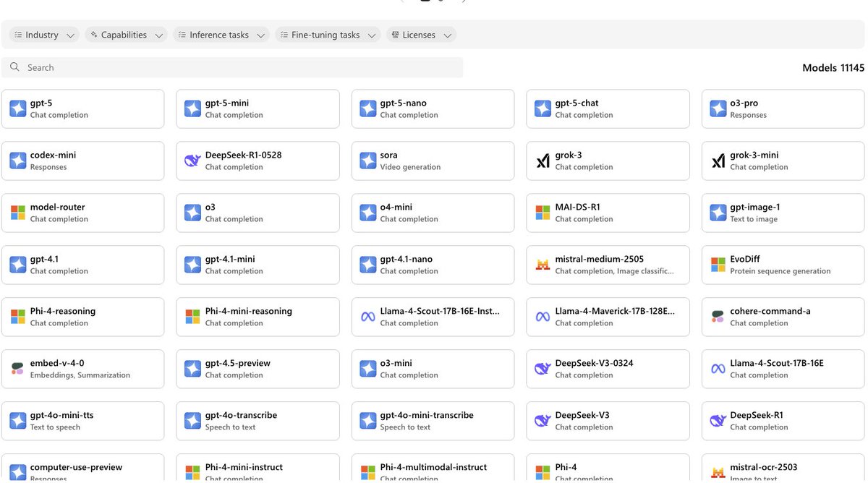Open the o4-mini model card
Image resolution: width=868 pixels, height=483 pixels.
[x=433, y=213]
